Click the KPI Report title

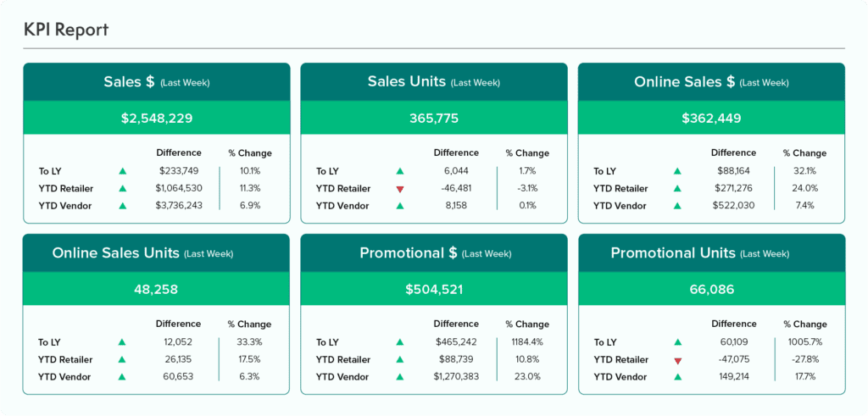coord(66,30)
